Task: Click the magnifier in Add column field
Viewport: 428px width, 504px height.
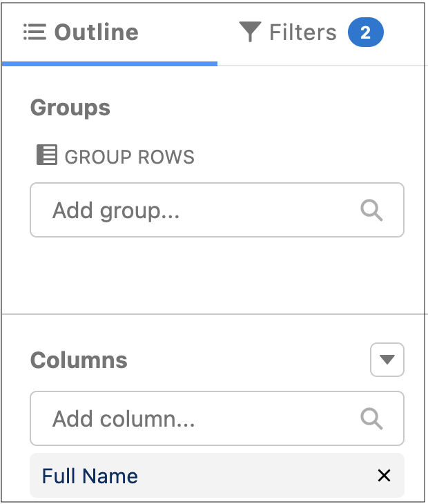Action: 371,418
